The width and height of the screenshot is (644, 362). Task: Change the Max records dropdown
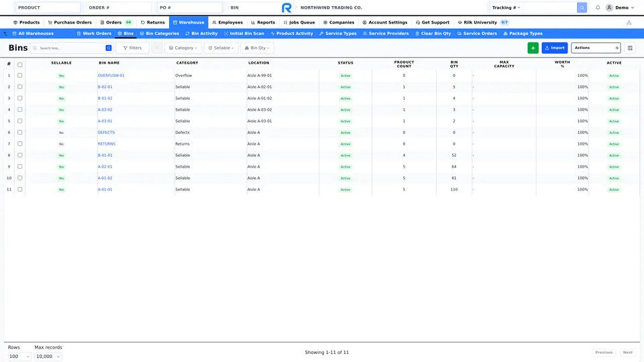(48, 356)
